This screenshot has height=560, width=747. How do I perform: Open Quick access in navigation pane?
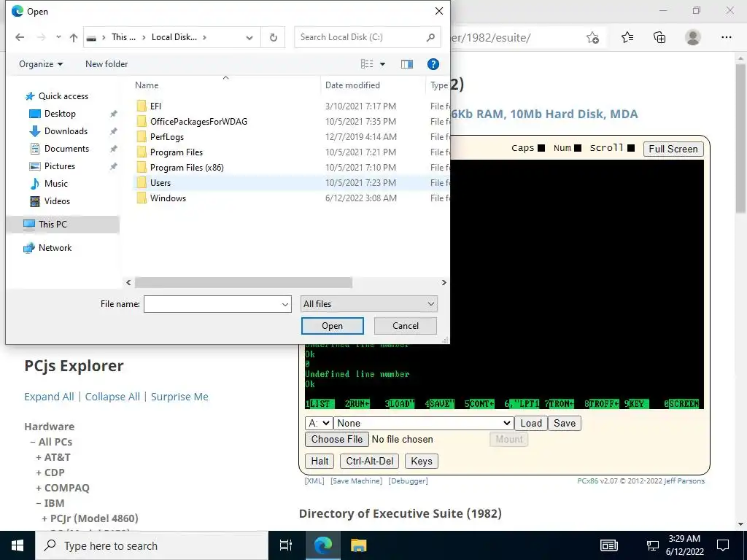[63, 96]
